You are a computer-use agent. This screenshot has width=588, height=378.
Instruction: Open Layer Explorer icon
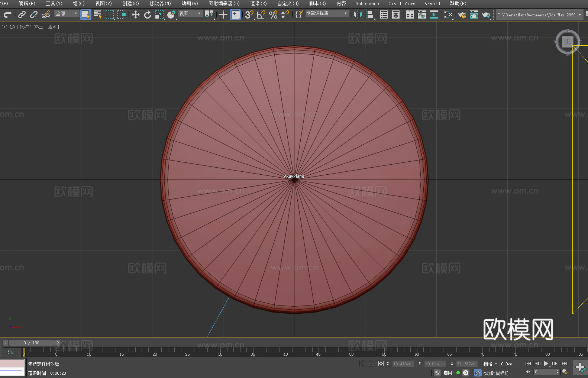396,14
